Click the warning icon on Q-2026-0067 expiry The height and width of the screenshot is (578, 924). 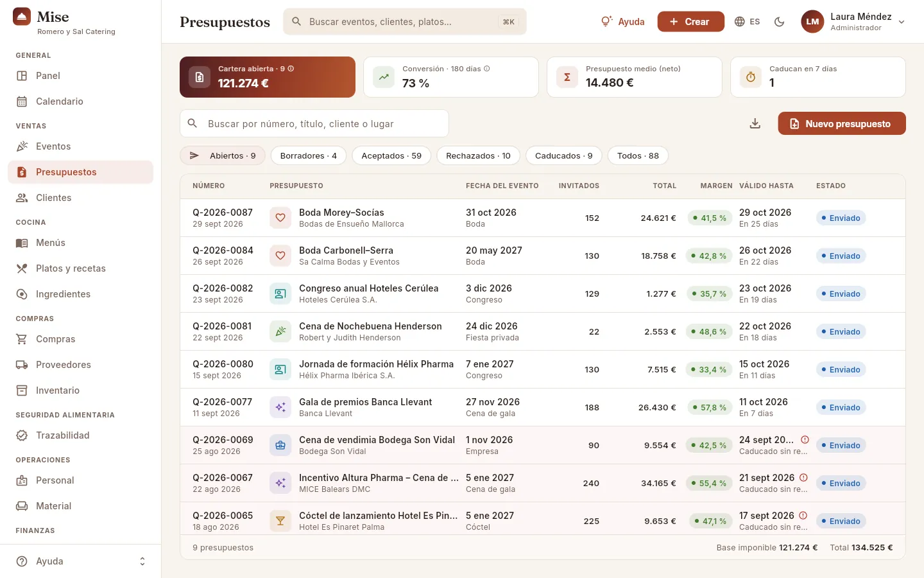coord(803,478)
